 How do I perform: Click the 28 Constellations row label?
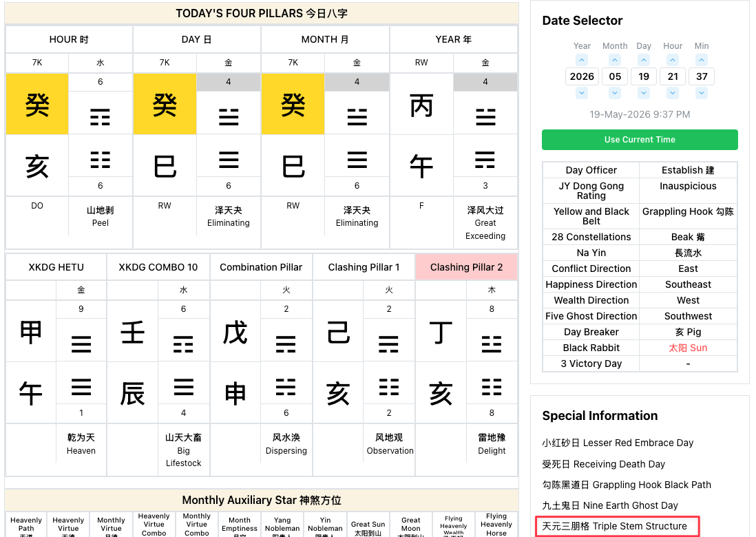coord(591,237)
